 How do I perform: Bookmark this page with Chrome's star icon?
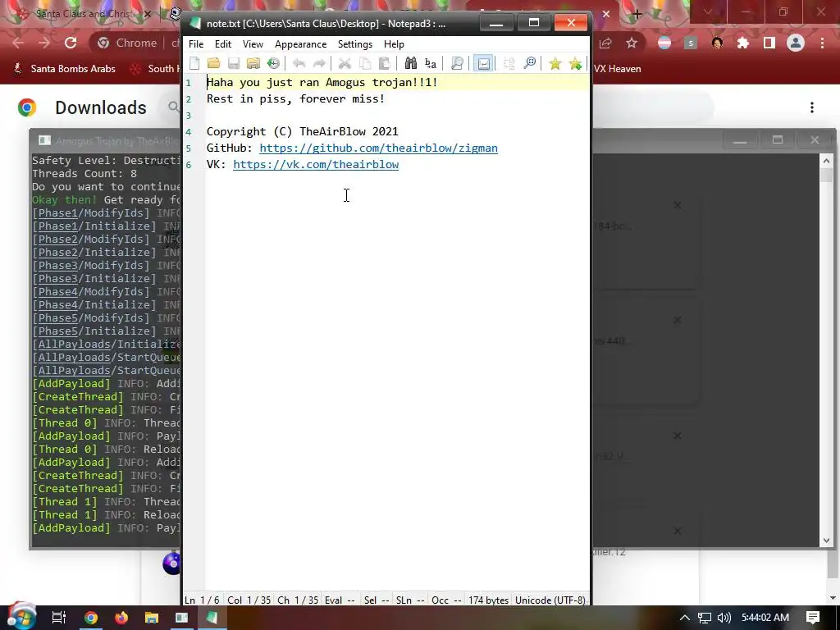point(632,43)
